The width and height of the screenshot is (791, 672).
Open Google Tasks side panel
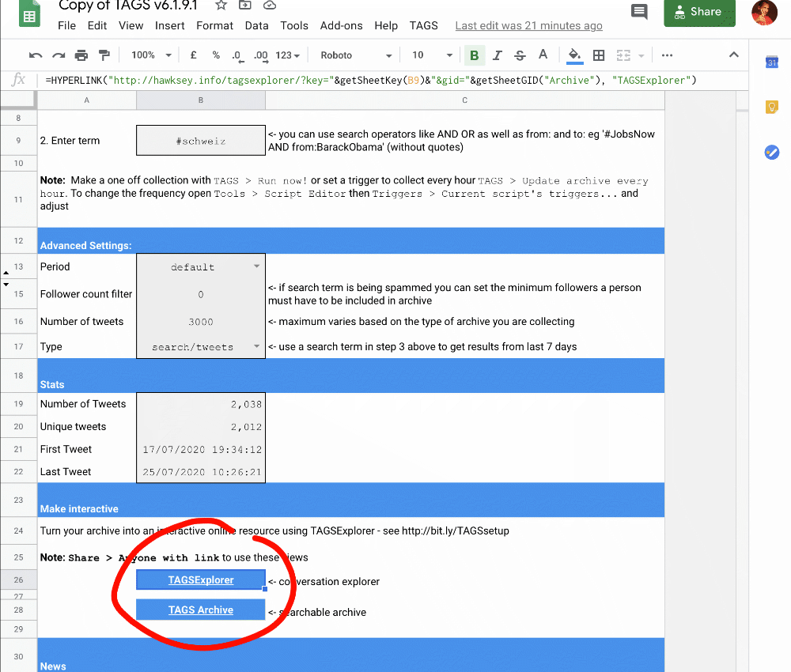click(x=772, y=152)
